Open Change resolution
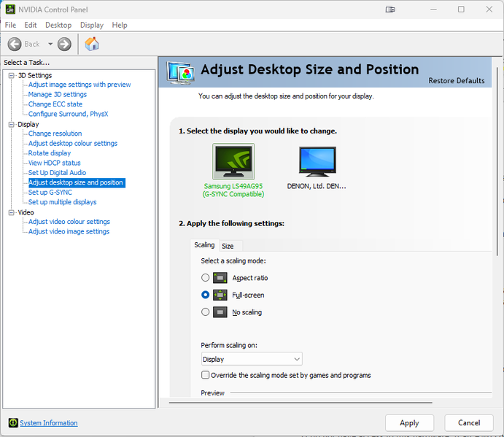The width and height of the screenshot is (504, 437). pos(55,134)
